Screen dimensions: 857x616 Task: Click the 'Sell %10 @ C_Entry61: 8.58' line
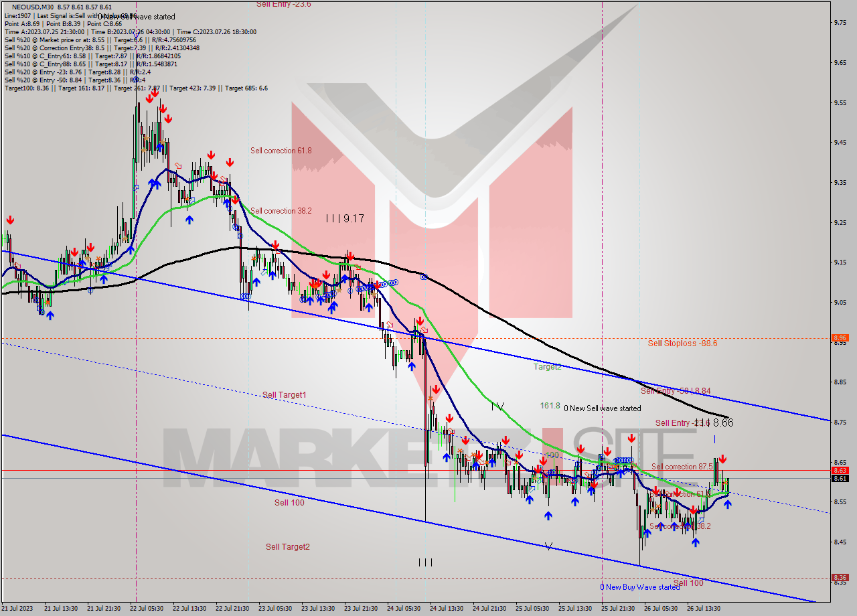click(x=93, y=56)
